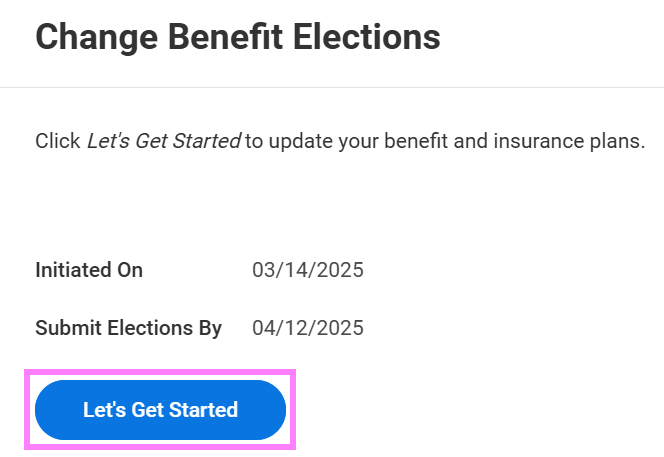664x457 pixels.
Task: Click the 03/14/2025 initiated date value
Action: coord(308,270)
